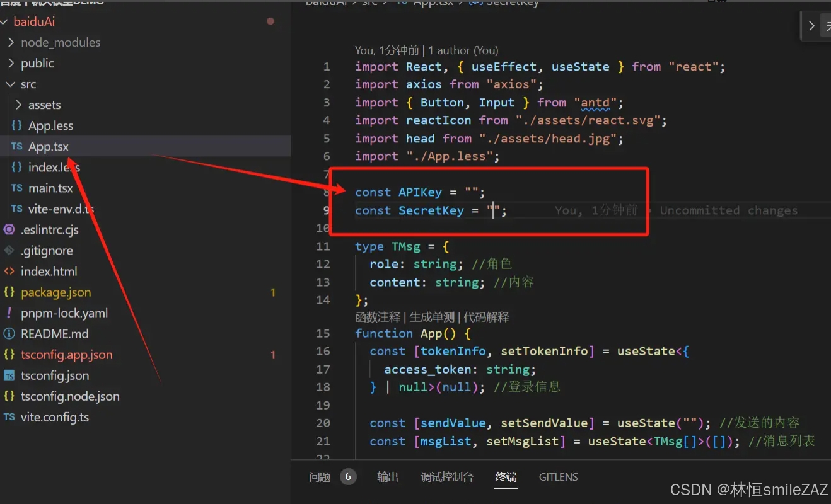This screenshot has width=831, height=504.
Task: Switch to the GITLENS panel tab
Action: [x=559, y=477]
